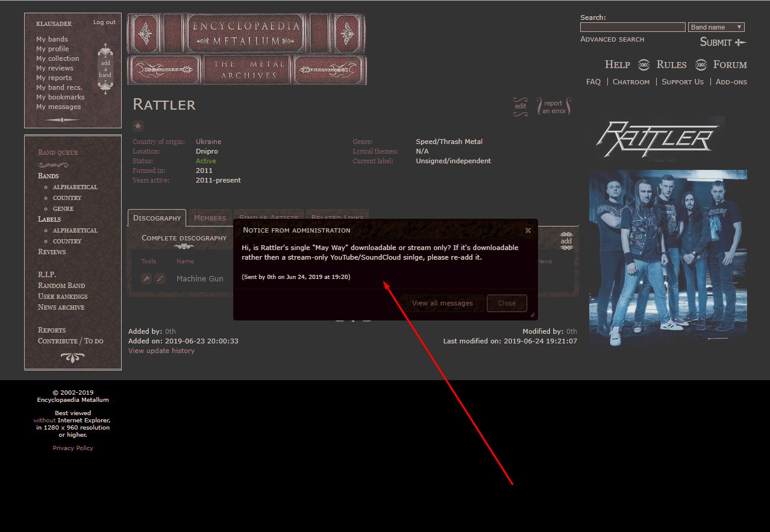Browse labels by Country
Image resolution: width=770 pixels, height=532 pixels.
(x=67, y=241)
